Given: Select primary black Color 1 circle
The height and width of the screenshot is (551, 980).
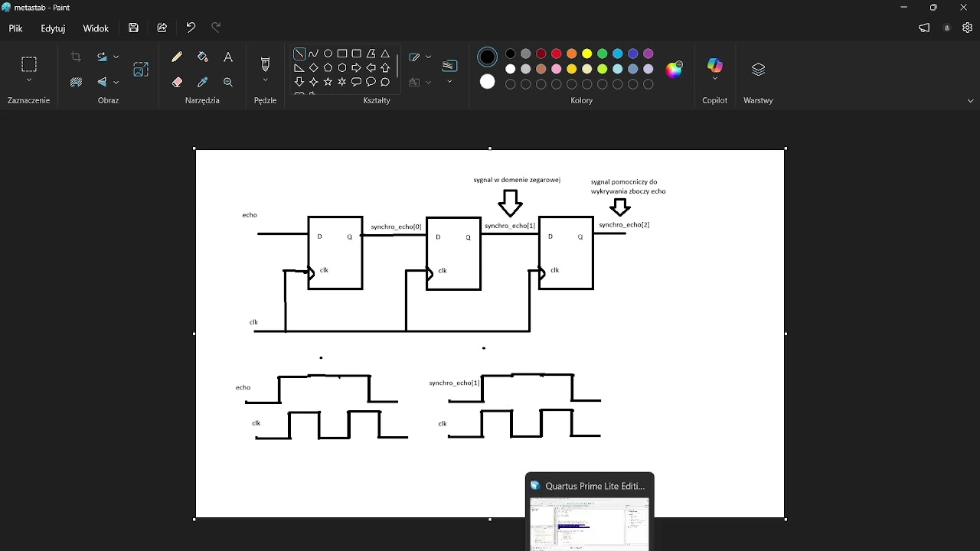Looking at the screenshot, I should [x=488, y=57].
